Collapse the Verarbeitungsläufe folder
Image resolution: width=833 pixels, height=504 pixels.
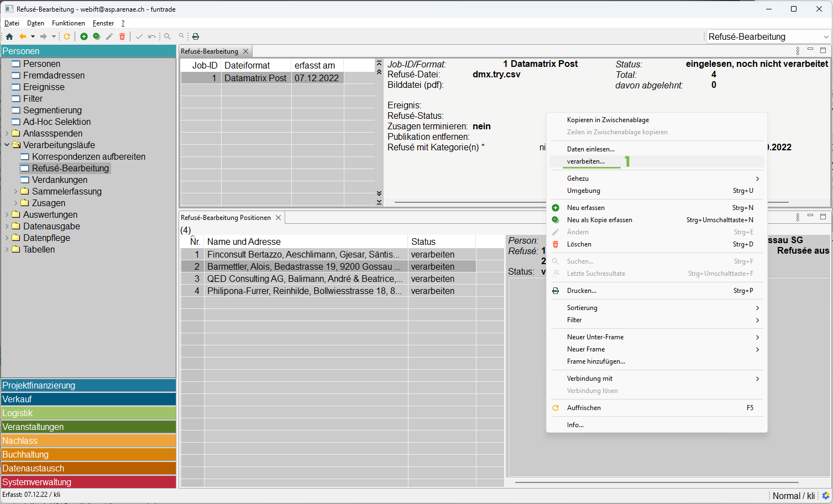[7, 145]
